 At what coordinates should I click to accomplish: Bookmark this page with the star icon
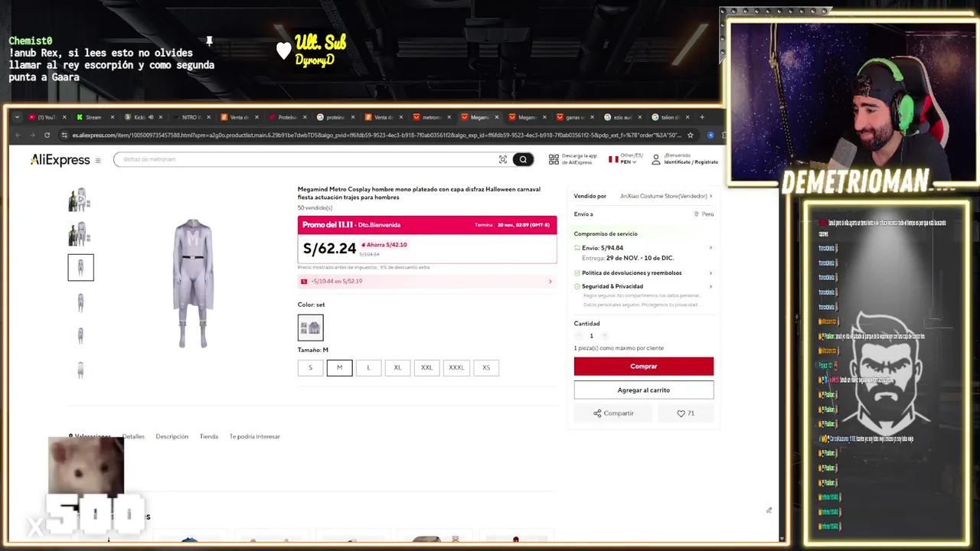[x=690, y=135]
